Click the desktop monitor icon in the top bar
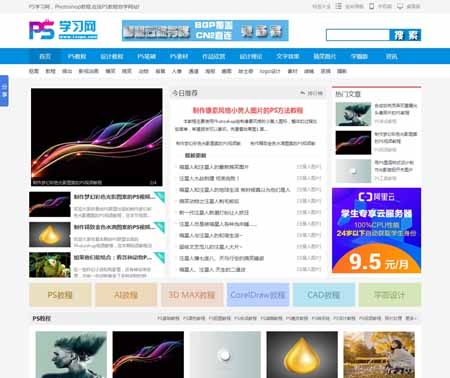The width and height of the screenshot is (450, 378). click(x=400, y=6)
